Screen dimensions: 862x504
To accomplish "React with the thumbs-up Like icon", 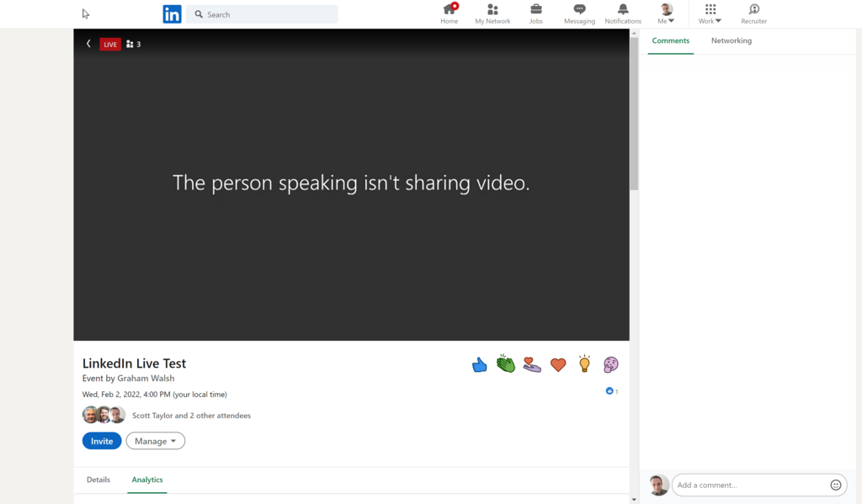I will (x=479, y=364).
